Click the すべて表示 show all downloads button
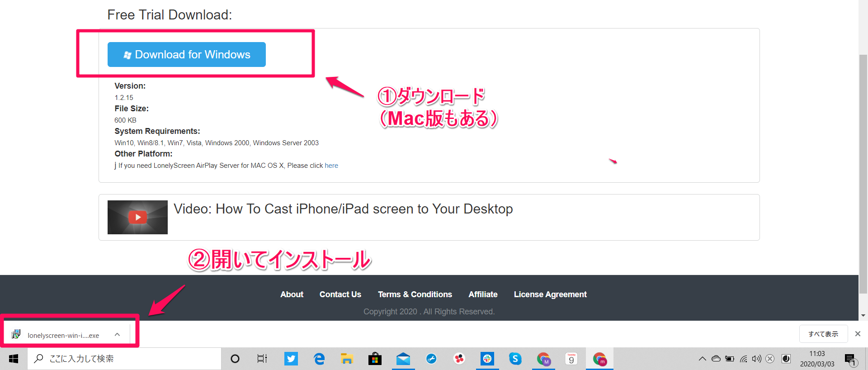 (823, 334)
